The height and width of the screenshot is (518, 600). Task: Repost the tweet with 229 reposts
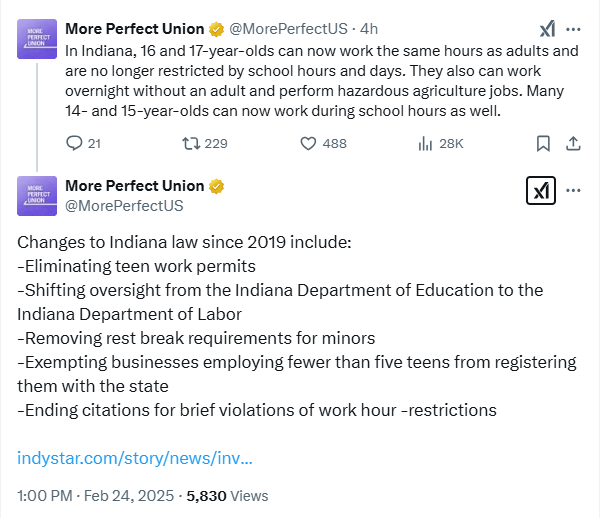(191, 143)
